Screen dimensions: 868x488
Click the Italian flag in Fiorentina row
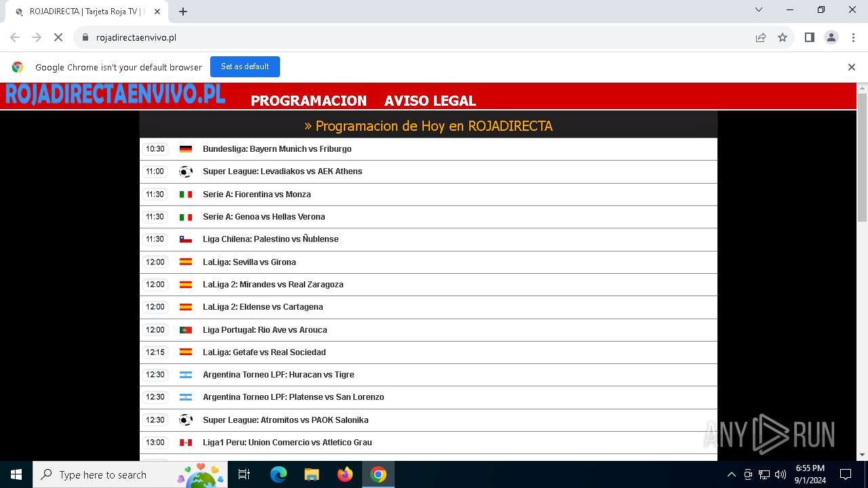pos(186,195)
